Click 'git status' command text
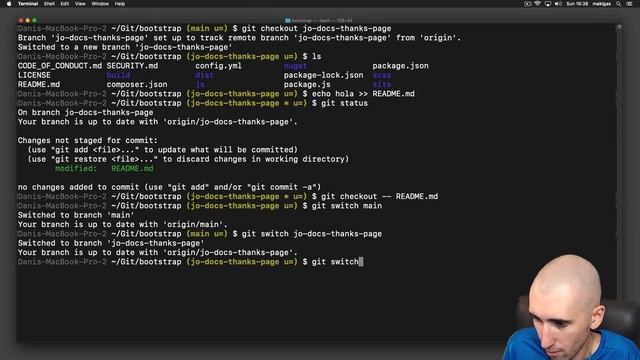 (x=344, y=103)
